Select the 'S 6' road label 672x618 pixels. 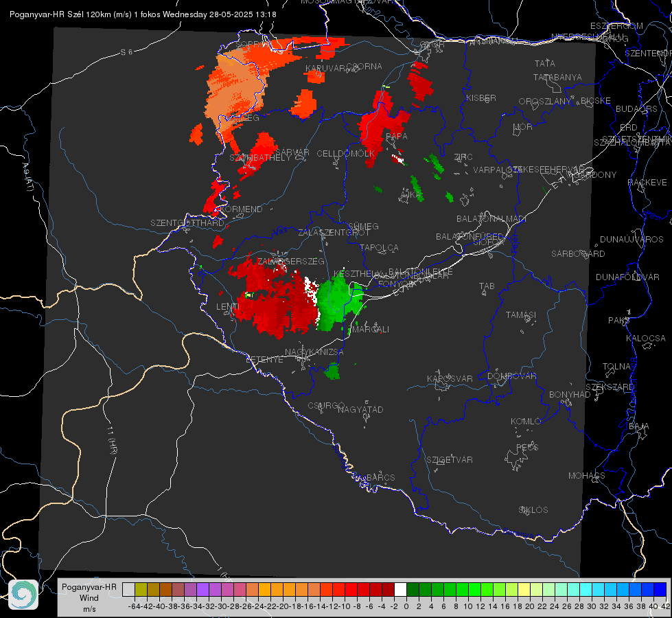pyautogui.click(x=126, y=52)
